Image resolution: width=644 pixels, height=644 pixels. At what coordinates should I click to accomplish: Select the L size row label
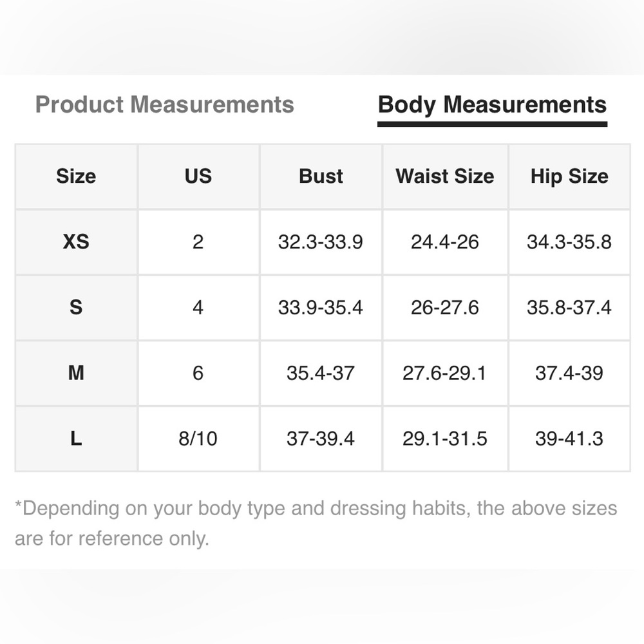pyautogui.click(x=76, y=439)
